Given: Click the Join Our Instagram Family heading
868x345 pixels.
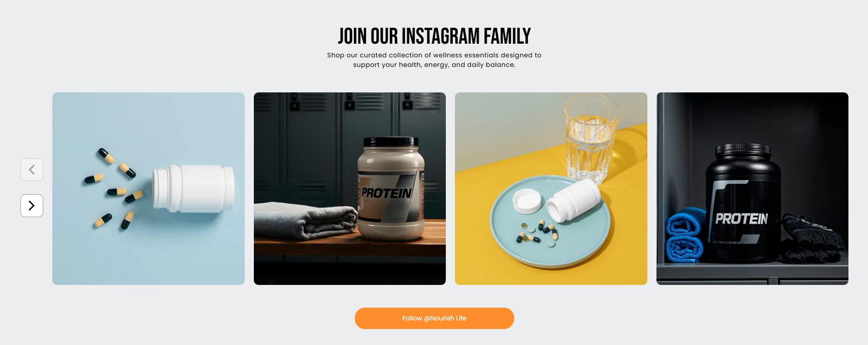Looking at the screenshot, I should click(x=434, y=36).
